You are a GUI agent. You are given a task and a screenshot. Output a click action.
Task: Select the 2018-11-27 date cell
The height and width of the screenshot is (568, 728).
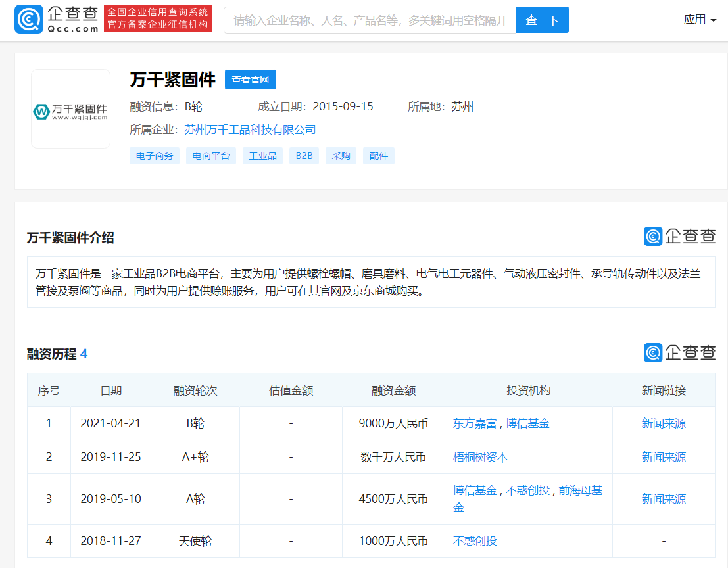coord(110,541)
